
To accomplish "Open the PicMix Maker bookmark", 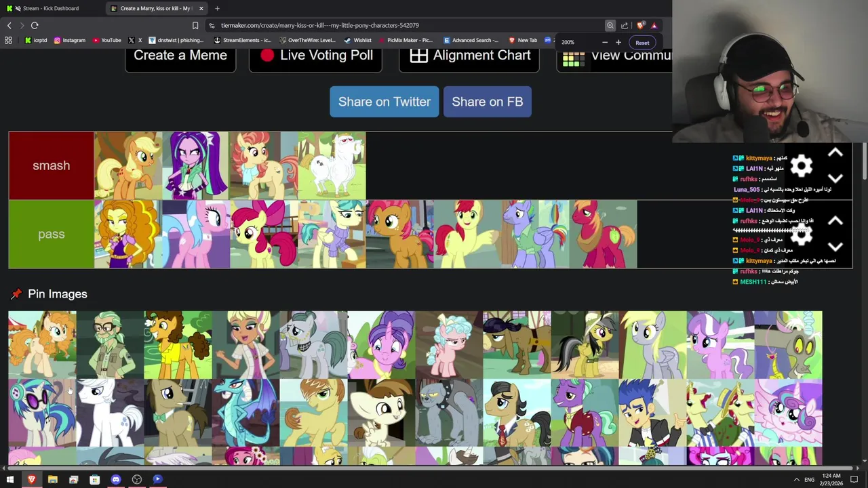I will point(405,40).
